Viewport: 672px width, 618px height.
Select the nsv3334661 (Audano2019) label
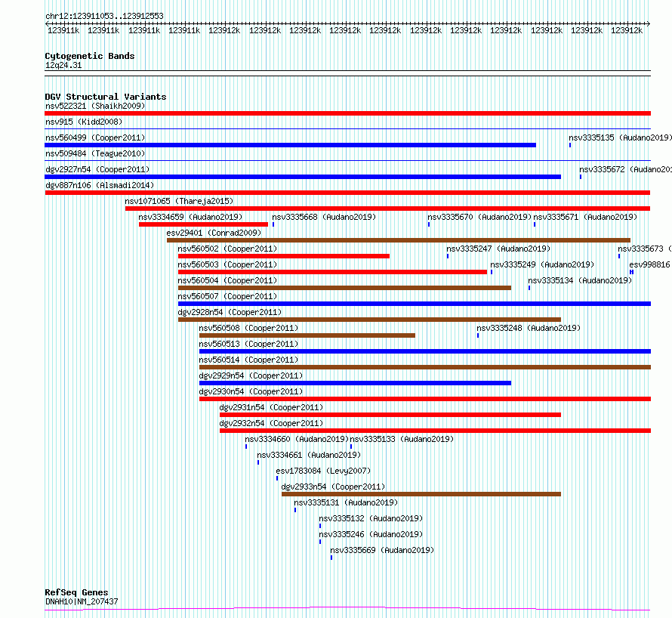pos(309,455)
